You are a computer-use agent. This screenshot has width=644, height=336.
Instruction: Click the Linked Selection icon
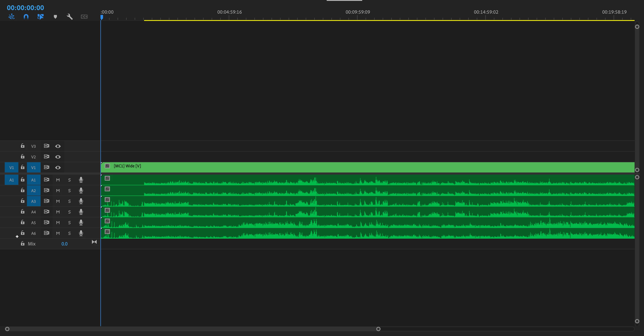40,17
